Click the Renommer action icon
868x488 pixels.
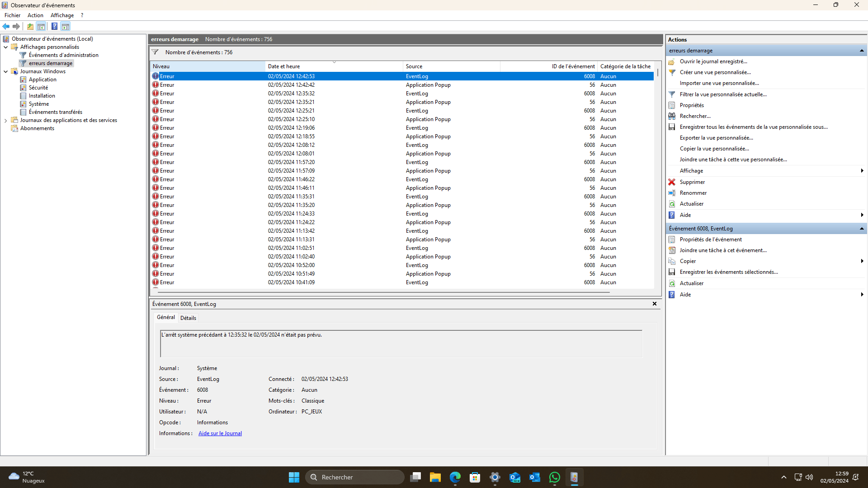(672, 193)
